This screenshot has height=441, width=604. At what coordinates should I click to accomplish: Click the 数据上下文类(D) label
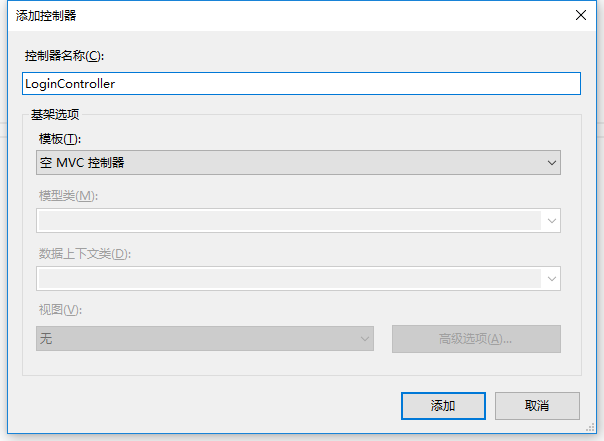click(84, 253)
